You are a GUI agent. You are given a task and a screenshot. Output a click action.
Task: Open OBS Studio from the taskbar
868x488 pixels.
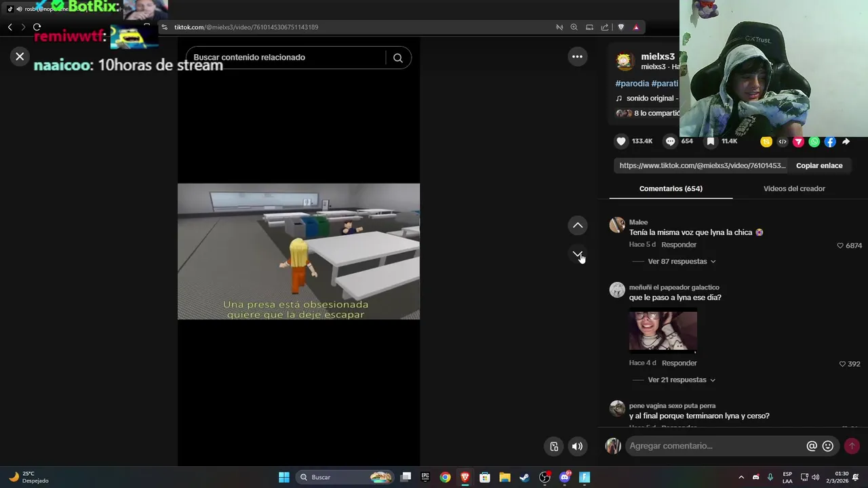pyautogui.click(x=545, y=477)
